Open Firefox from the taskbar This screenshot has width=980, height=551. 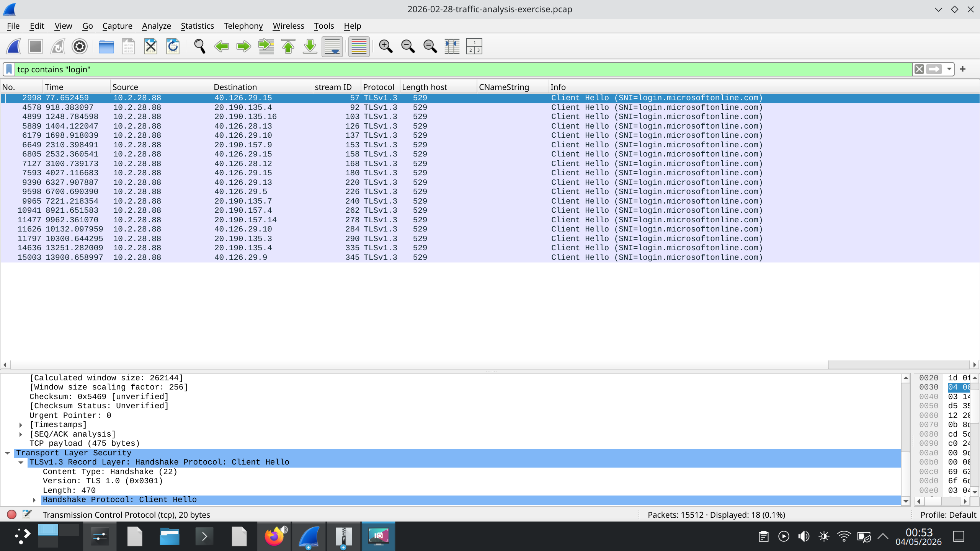pyautogui.click(x=274, y=536)
